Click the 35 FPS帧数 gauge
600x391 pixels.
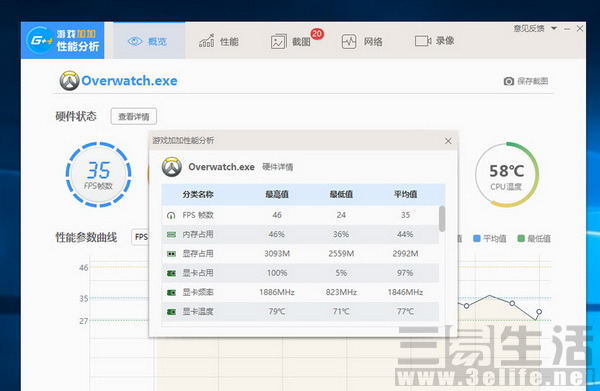pos(99,174)
